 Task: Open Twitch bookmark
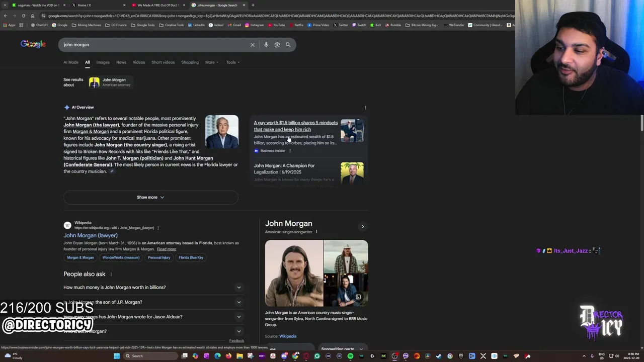coord(359,25)
